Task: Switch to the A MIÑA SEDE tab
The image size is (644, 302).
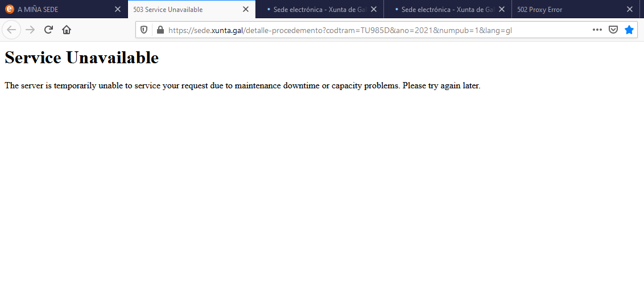Action: pyautogui.click(x=57, y=10)
